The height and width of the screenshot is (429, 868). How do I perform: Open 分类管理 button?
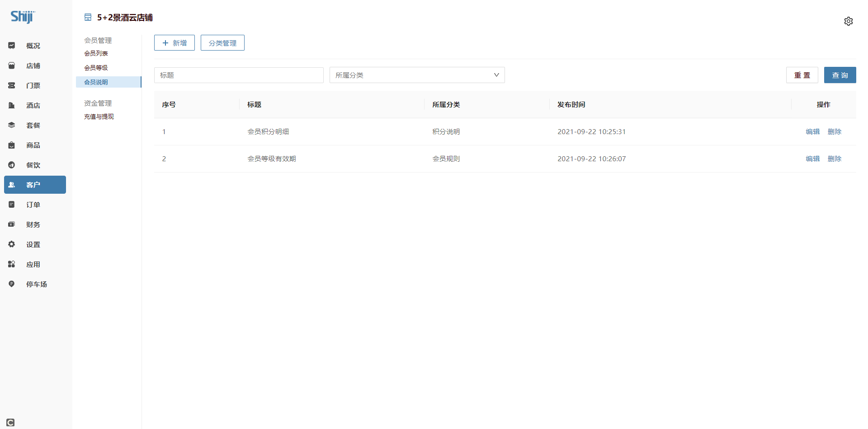222,43
